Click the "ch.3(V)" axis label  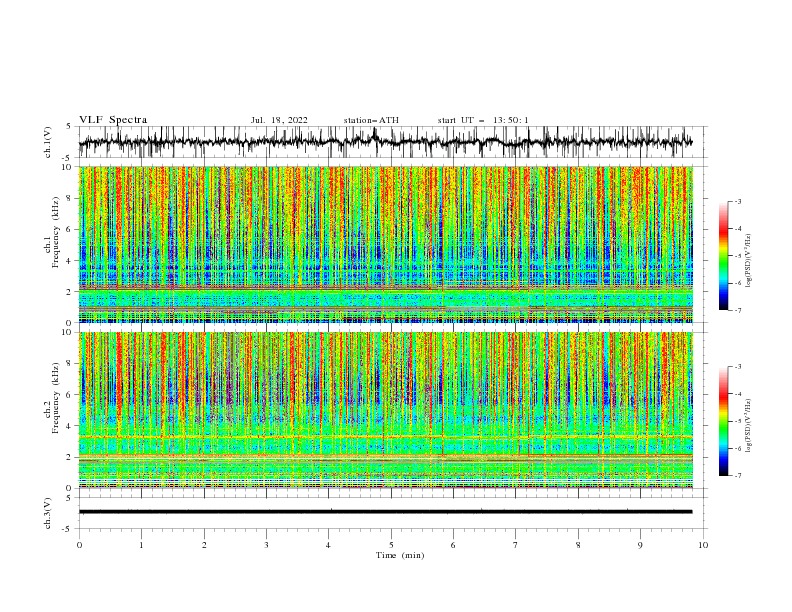(48, 513)
